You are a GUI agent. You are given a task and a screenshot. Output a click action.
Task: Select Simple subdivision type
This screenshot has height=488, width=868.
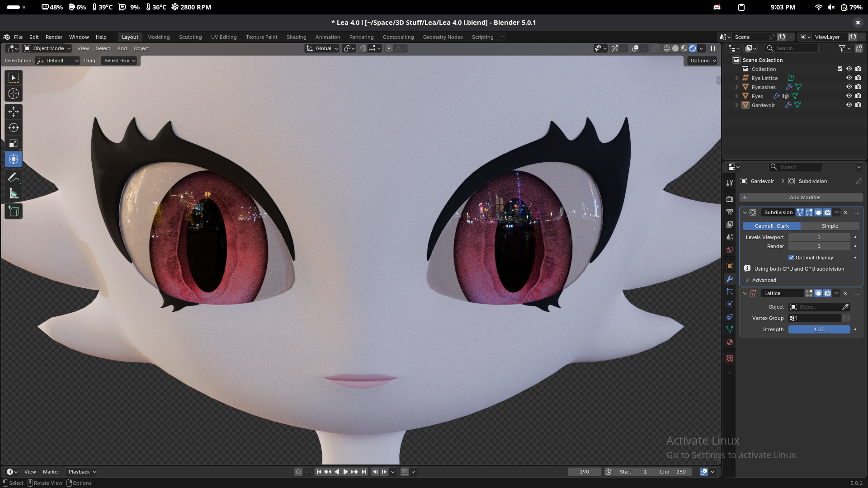click(830, 226)
